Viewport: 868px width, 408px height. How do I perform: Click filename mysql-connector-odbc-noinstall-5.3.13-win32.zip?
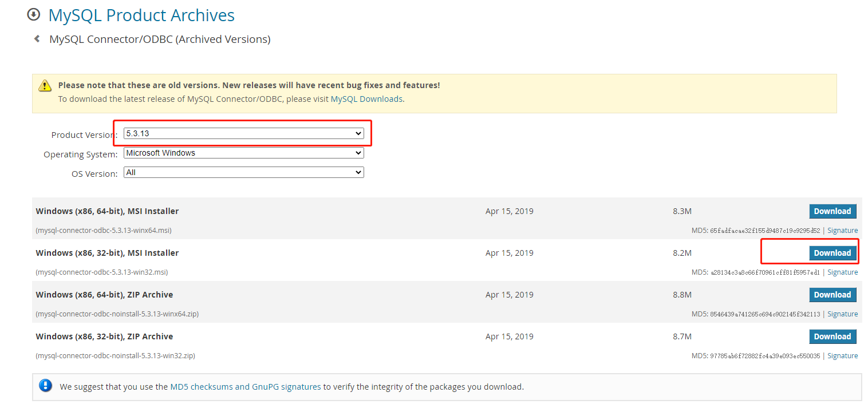point(116,356)
